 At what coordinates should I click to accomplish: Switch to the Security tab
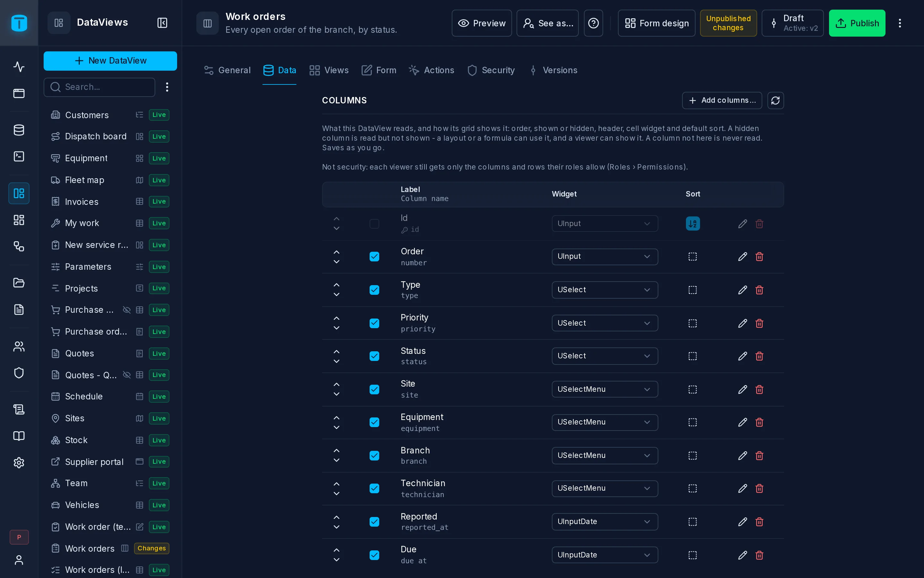click(491, 70)
